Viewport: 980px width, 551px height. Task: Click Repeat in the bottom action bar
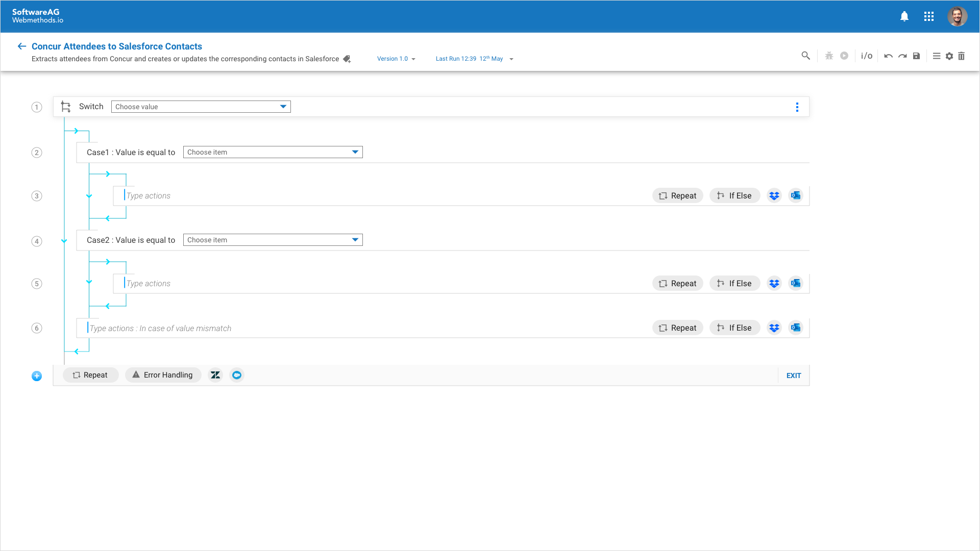pyautogui.click(x=91, y=375)
